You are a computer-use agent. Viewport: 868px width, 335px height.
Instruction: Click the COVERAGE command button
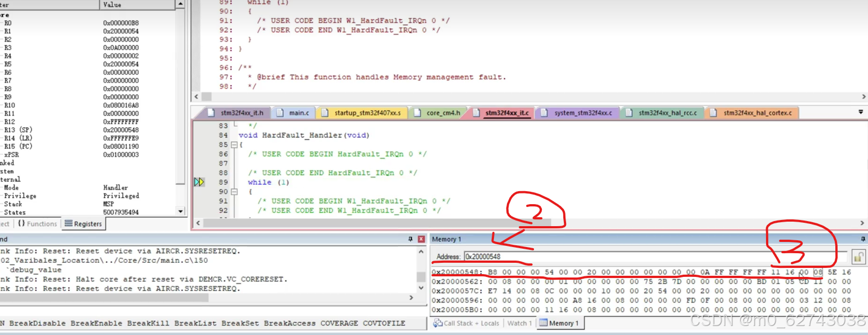pyautogui.click(x=339, y=323)
